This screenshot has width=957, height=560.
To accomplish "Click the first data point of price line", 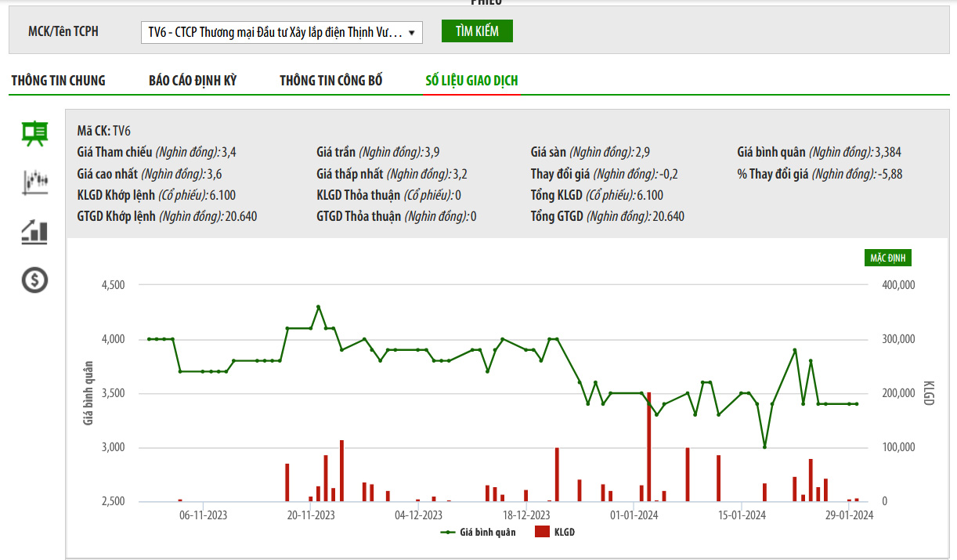I will click(x=149, y=339).
